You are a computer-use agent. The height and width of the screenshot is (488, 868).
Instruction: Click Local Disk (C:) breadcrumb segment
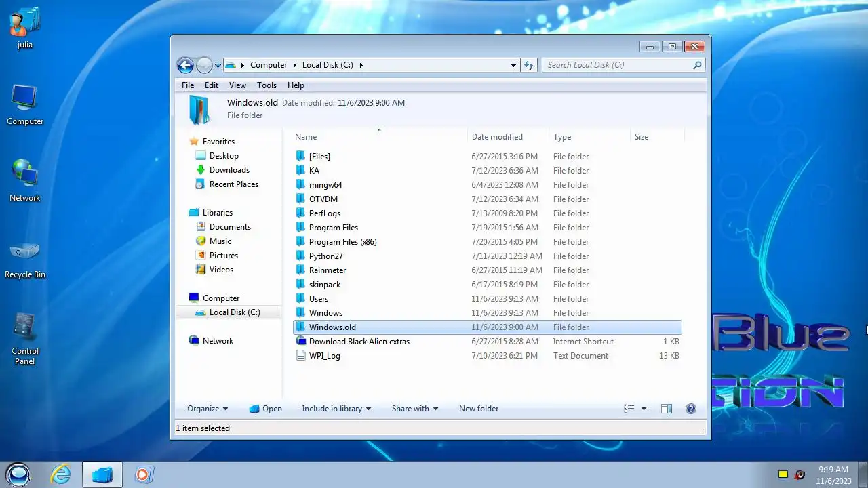[328, 65]
